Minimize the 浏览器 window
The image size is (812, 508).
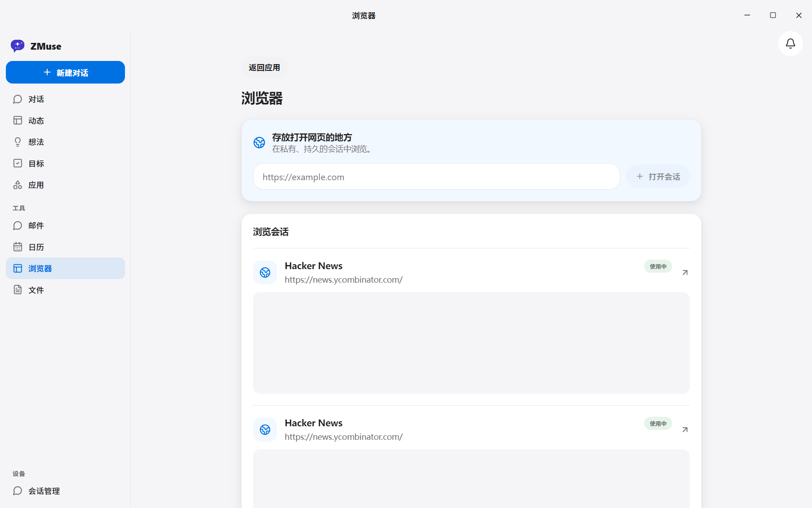pyautogui.click(x=747, y=15)
